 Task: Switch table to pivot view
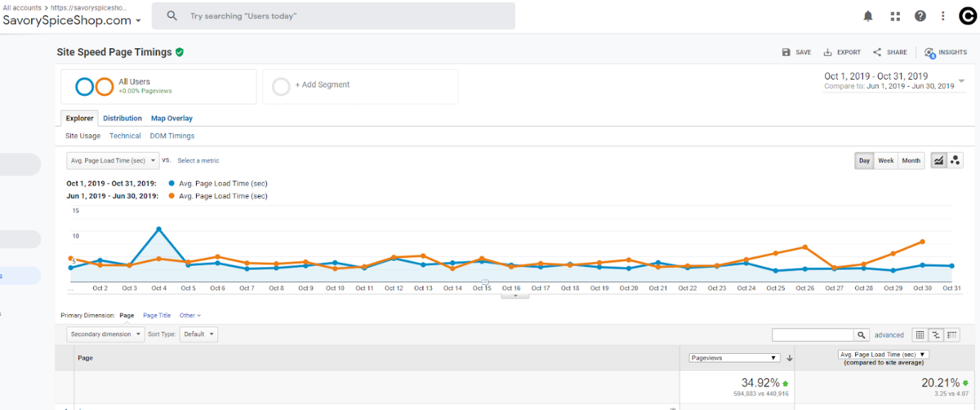953,335
